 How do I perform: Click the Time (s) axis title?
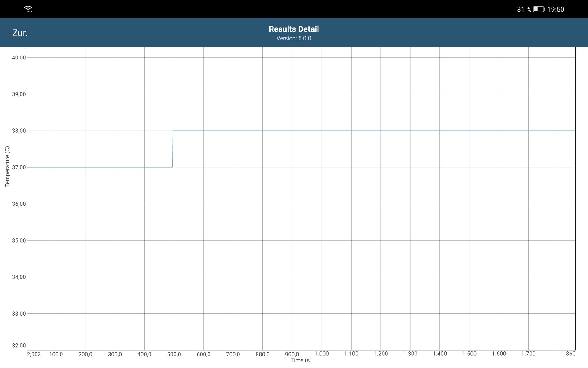(x=301, y=360)
